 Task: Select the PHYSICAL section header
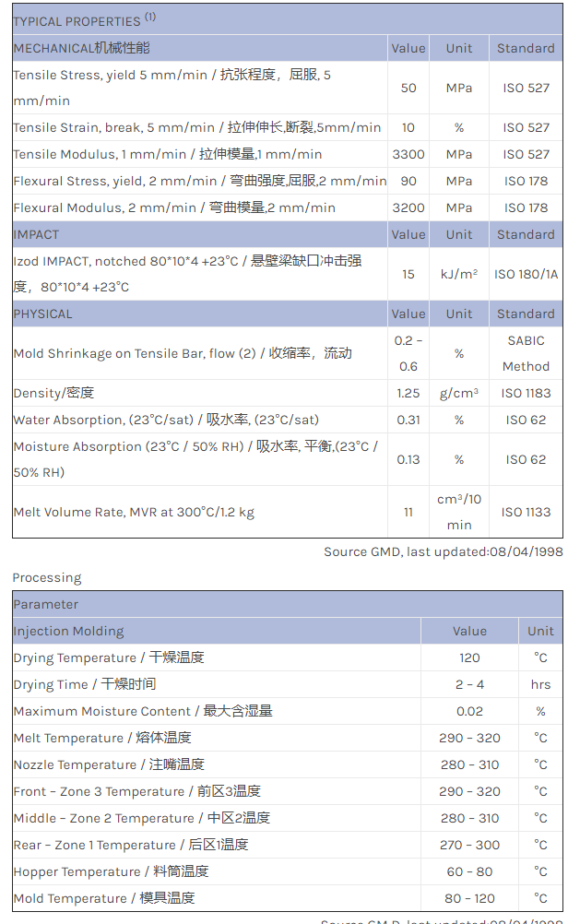click(42, 314)
